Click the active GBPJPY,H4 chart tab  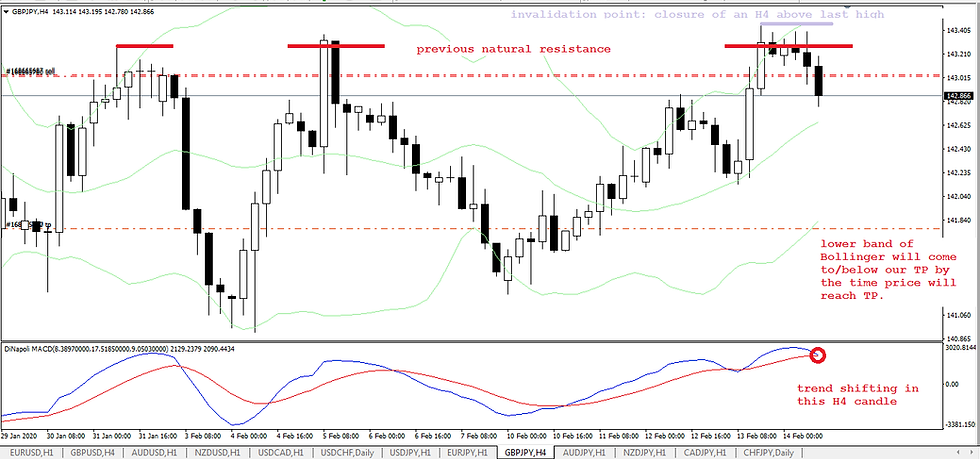pos(527,453)
